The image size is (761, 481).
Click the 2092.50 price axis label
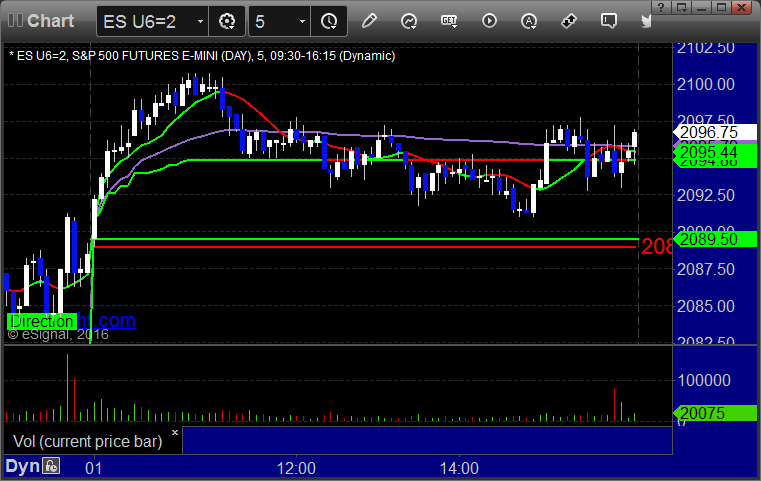pos(706,195)
